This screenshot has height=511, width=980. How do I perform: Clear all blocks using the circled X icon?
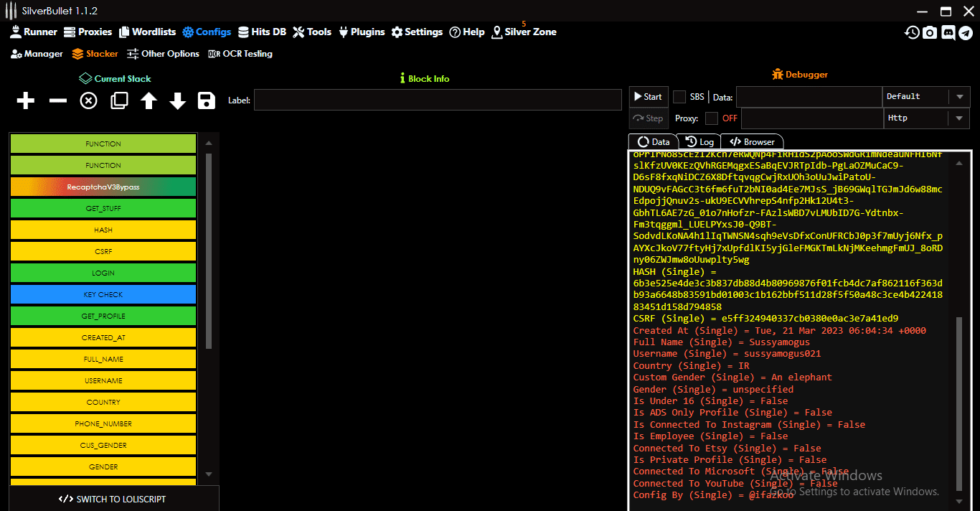pyautogui.click(x=88, y=100)
